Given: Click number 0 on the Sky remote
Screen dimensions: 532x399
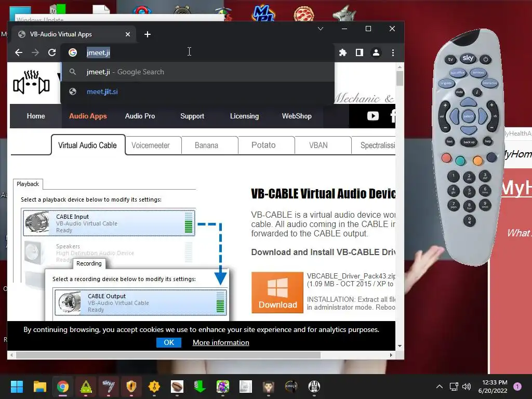Looking at the screenshot, I should coord(469,220).
